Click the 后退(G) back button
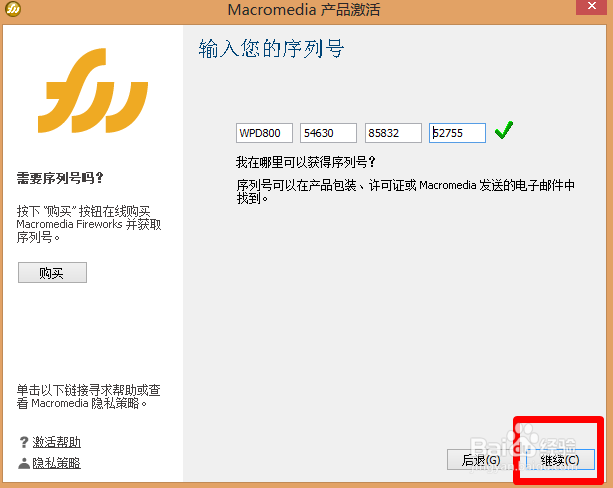This screenshot has height=488, width=613. (x=481, y=460)
